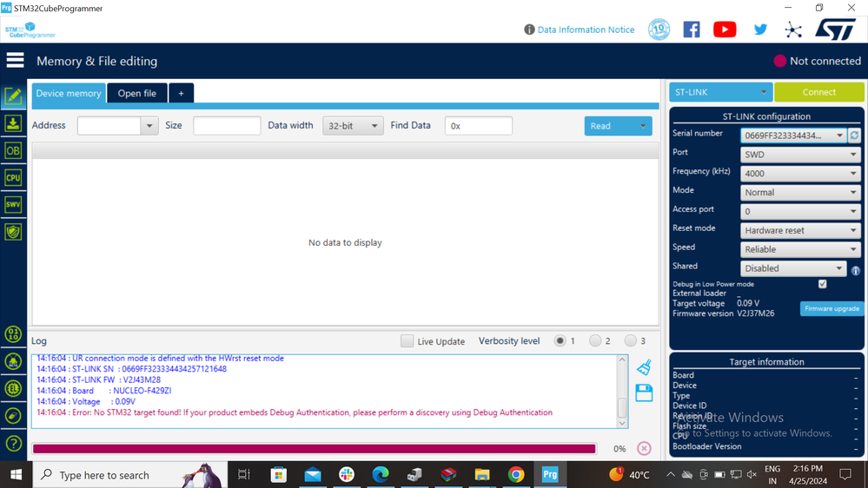
Task: Open the Reset mode dropdown
Action: click(800, 230)
